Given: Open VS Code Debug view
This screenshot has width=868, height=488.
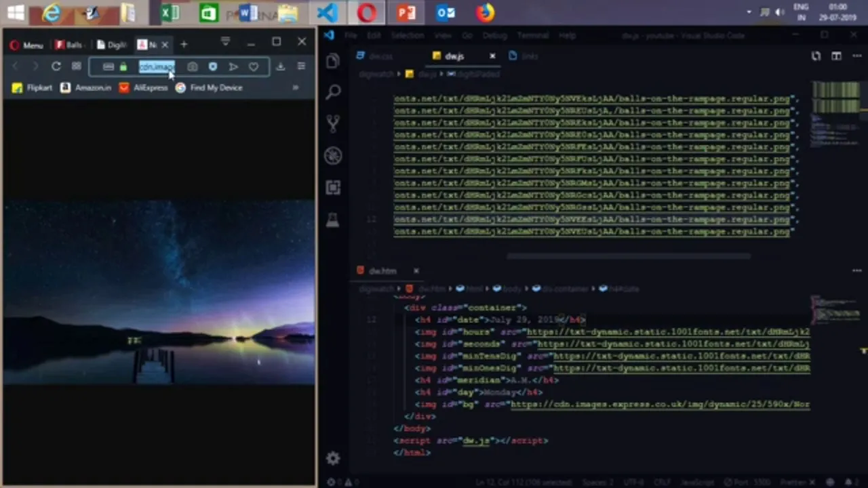Looking at the screenshot, I should [332, 156].
